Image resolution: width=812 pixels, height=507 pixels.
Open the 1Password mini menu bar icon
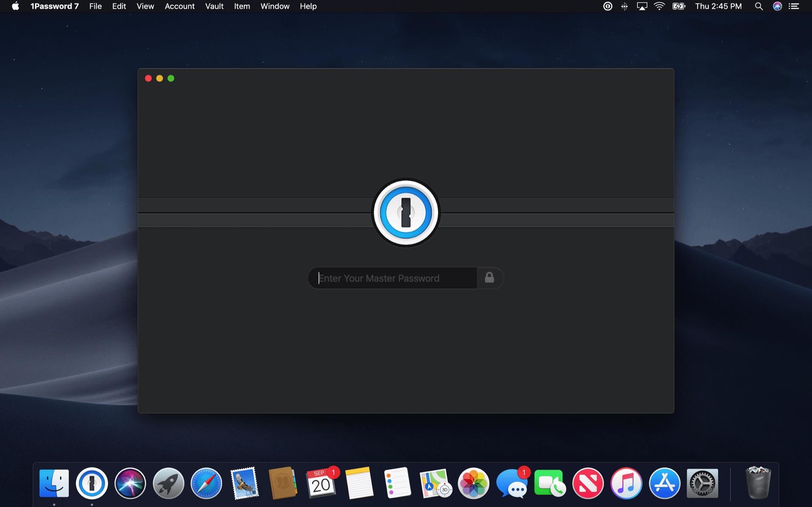pos(607,6)
